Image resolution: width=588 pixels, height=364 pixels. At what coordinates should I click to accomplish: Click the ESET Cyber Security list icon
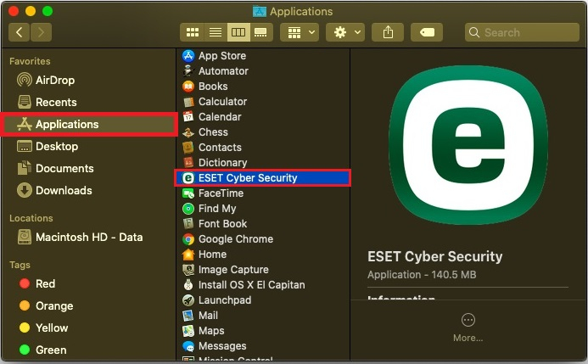(x=188, y=178)
